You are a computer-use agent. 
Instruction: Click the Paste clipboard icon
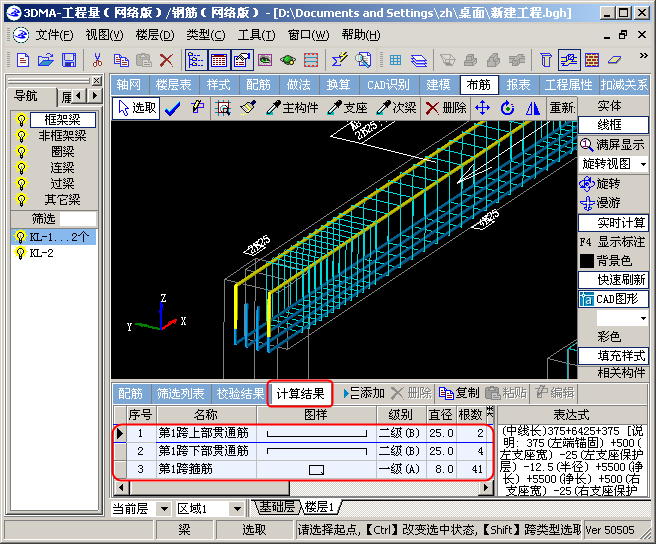tap(144, 60)
